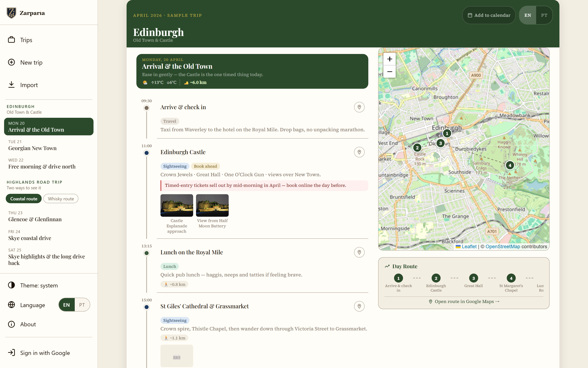This screenshot has height=368, width=588.
Task: Open Castle Esplanade approach photo
Action: point(177,205)
